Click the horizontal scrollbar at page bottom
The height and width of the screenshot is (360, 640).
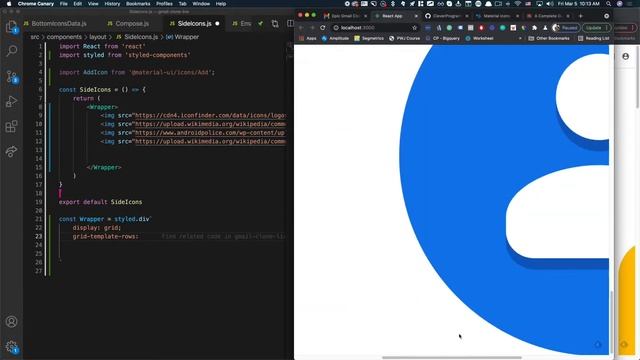coord(452,358)
